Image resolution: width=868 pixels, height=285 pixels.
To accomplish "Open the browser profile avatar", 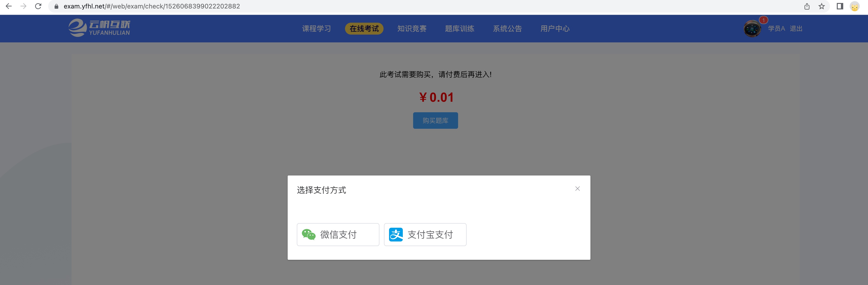I will [x=854, y=6].
